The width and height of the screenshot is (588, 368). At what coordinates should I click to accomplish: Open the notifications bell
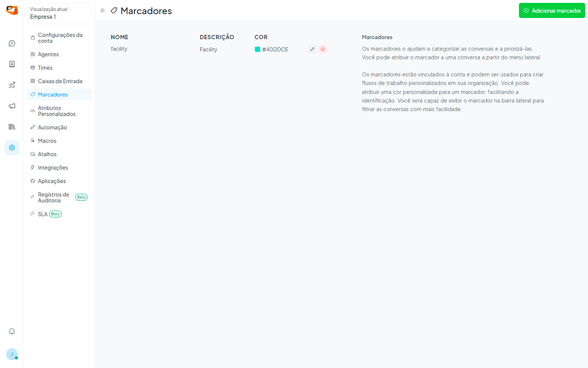tap(12, 331)
